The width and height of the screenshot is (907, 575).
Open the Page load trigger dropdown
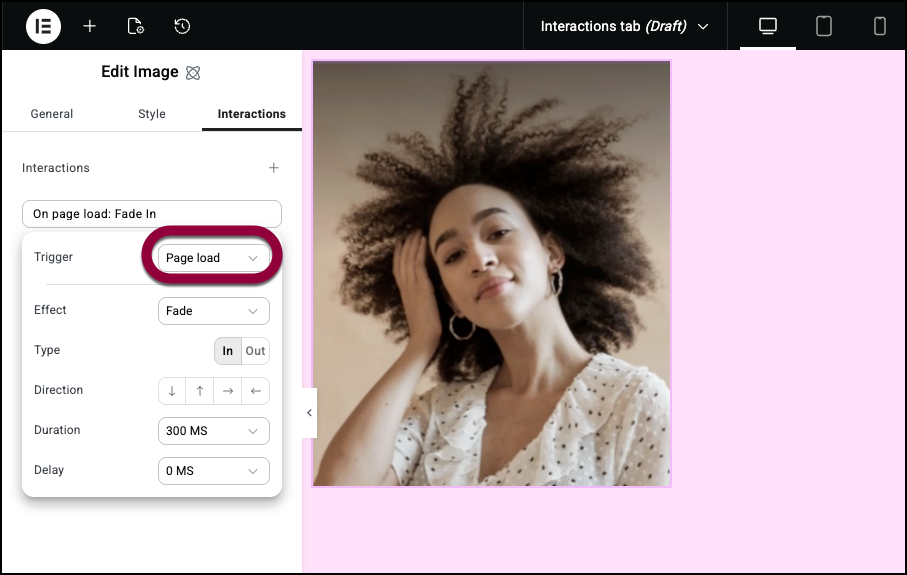pos(213,258)
